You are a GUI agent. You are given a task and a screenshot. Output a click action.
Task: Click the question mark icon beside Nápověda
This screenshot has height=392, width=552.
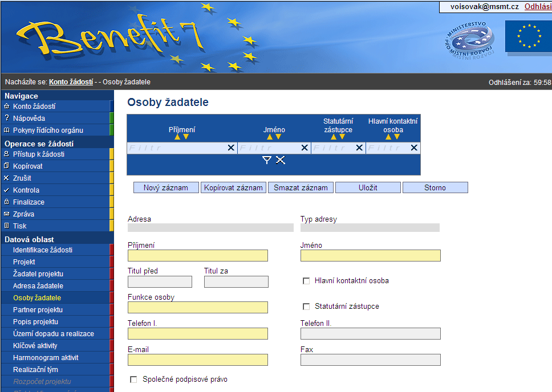pos(7,118)
